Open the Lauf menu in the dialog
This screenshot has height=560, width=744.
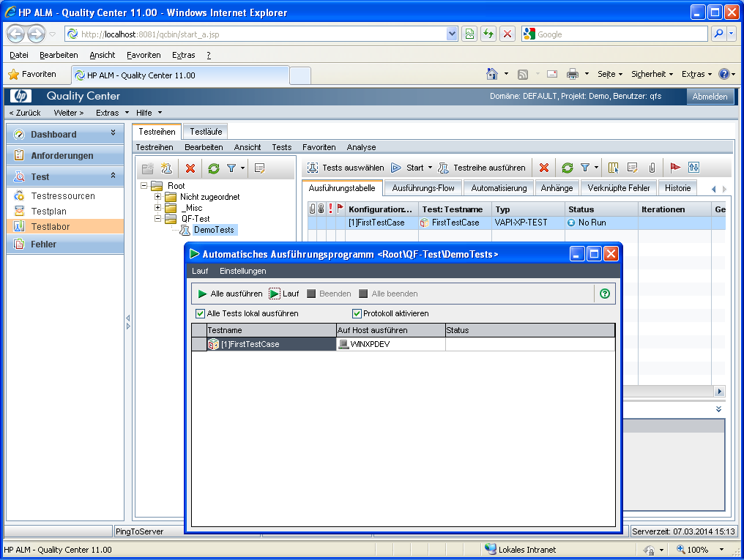coord(200,271)
